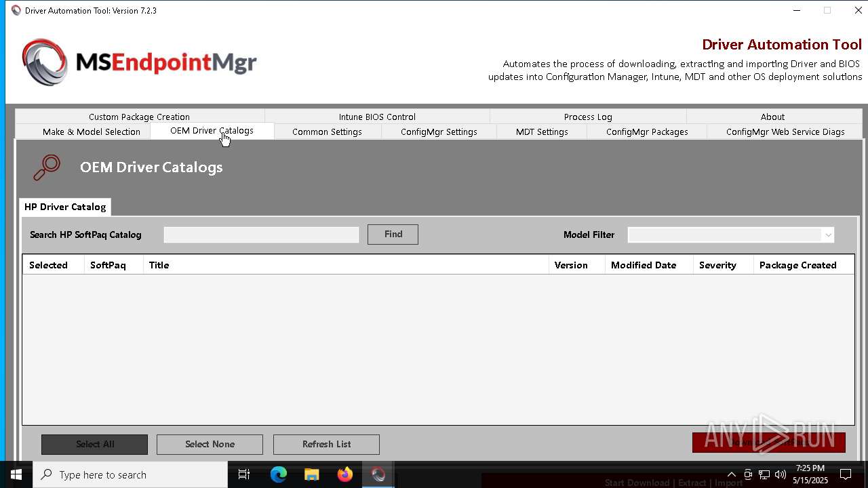Click the OEM Driver Catalogs magnifier icon
Image resolution: width=868 pixels, height=488 pixels.
click(x=47, y=167)
